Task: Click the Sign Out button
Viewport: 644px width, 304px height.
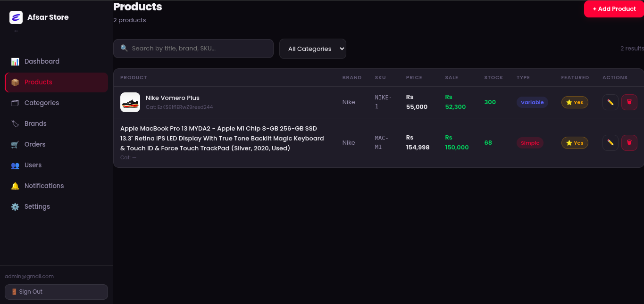Action: pos(57,292)
